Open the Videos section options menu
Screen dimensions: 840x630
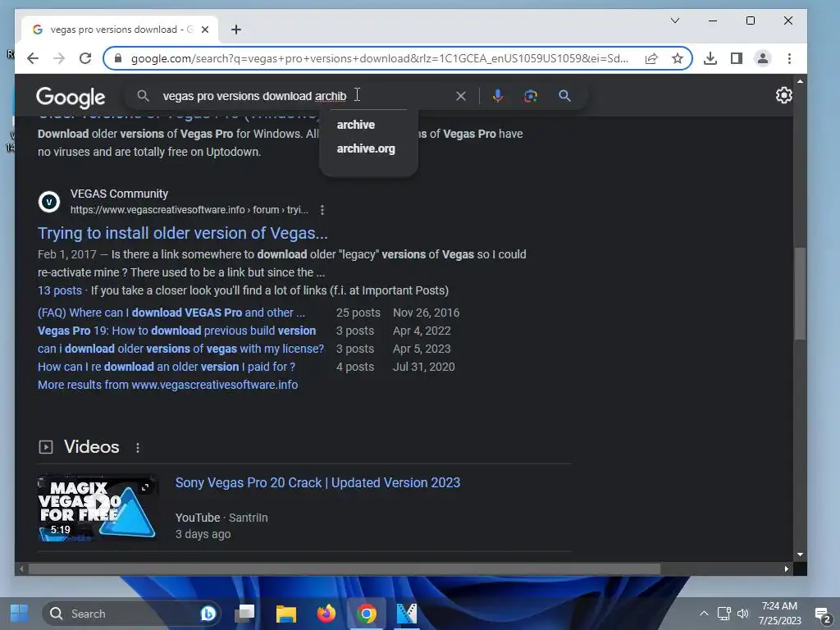tap(138, 448)
